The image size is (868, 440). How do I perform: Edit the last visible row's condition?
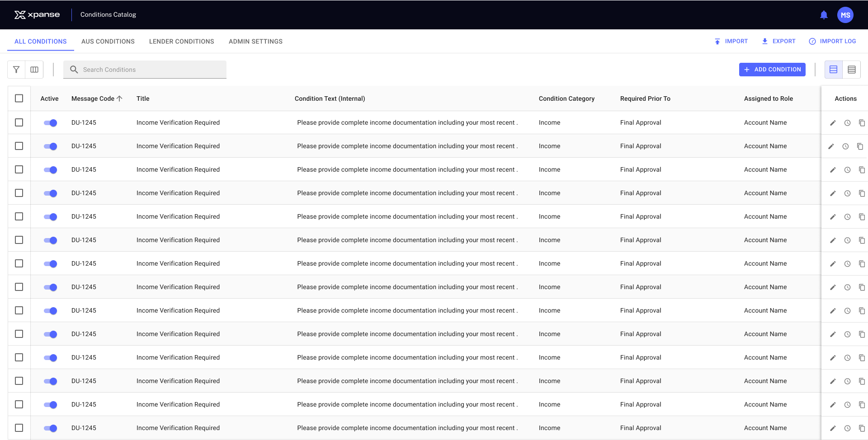(x=833, y=428)
